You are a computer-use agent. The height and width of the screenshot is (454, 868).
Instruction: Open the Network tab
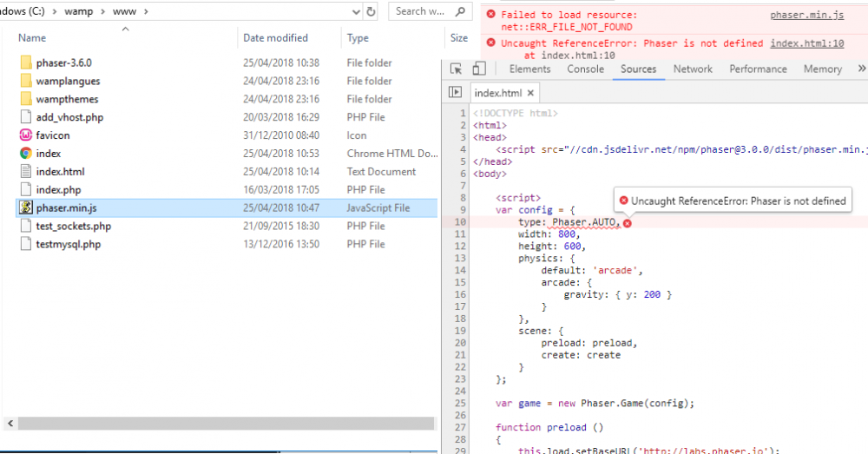coord(693,69)
